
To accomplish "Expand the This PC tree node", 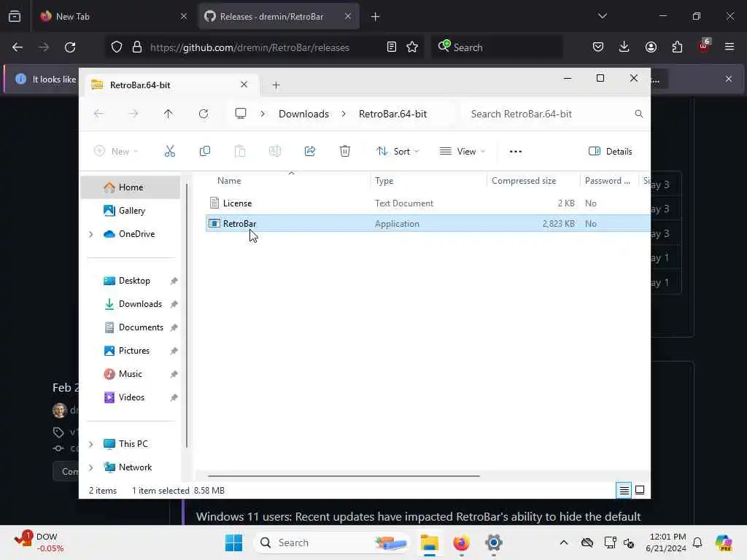I will coord(91,444).
